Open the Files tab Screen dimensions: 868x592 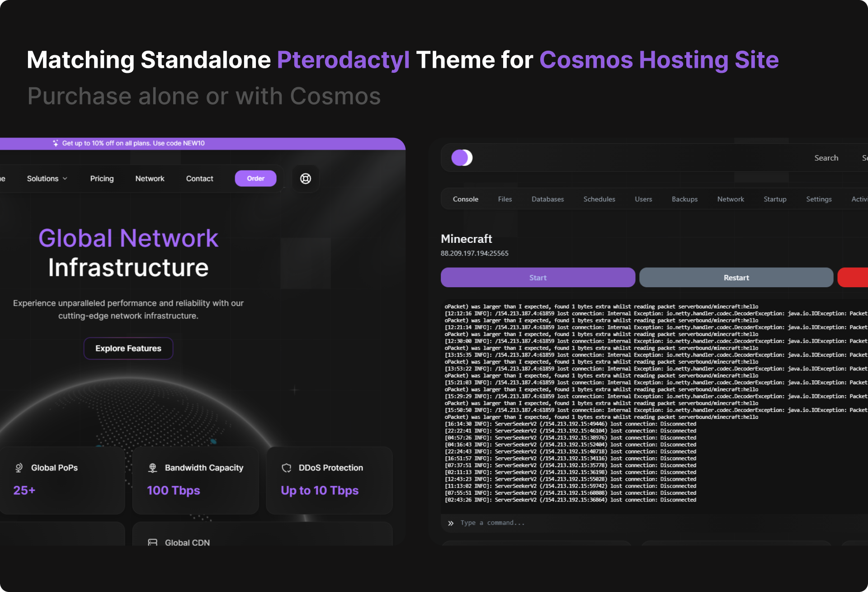(505, 199)
